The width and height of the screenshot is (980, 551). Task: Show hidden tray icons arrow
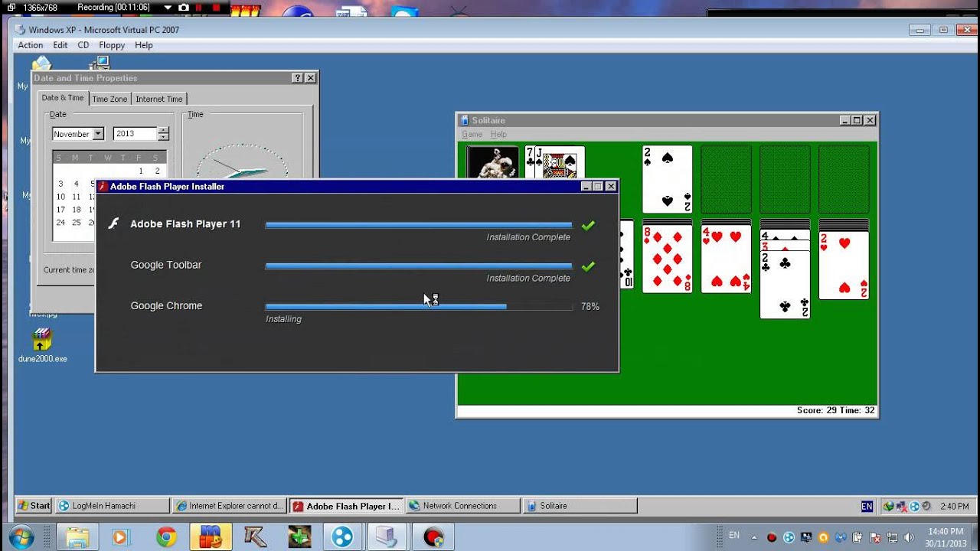coord(754,537)
